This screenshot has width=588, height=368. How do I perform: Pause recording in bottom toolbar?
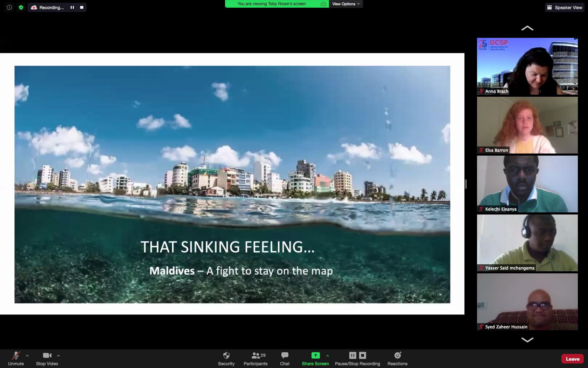352,355
